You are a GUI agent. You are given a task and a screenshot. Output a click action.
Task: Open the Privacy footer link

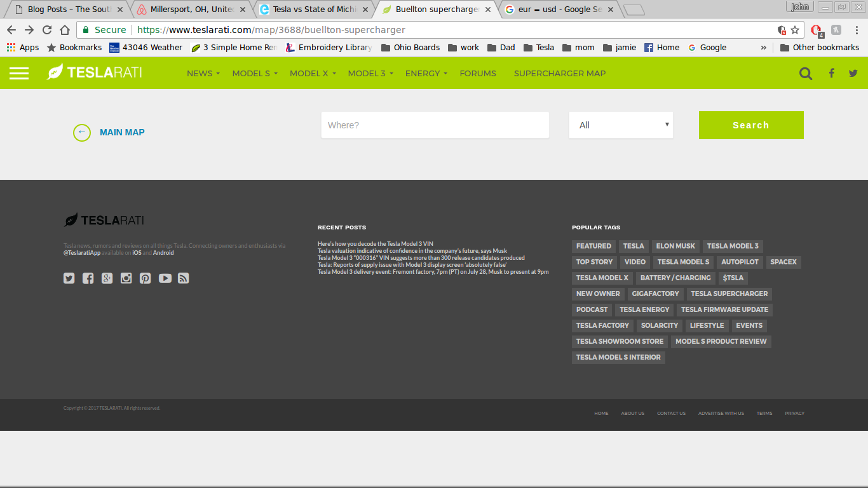(794, 414)
